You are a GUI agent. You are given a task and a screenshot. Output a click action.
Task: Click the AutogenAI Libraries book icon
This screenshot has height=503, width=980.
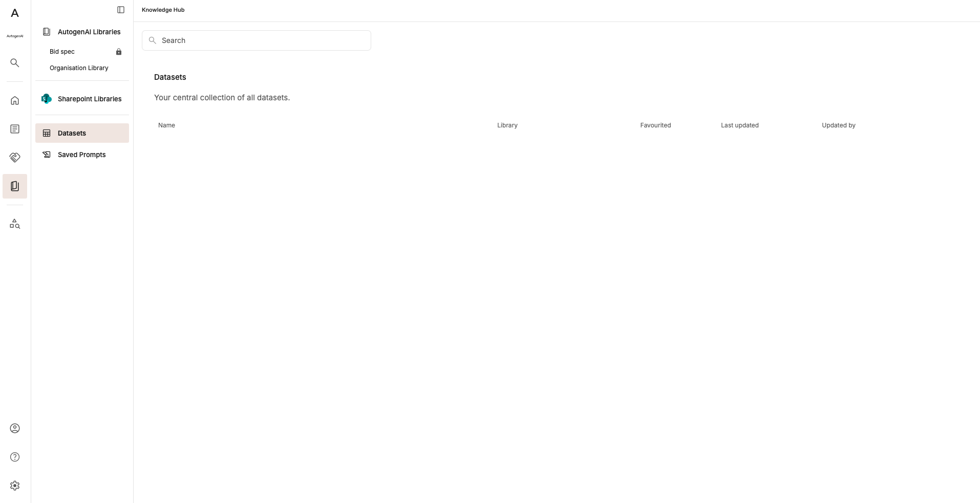[x=47, y=32]
